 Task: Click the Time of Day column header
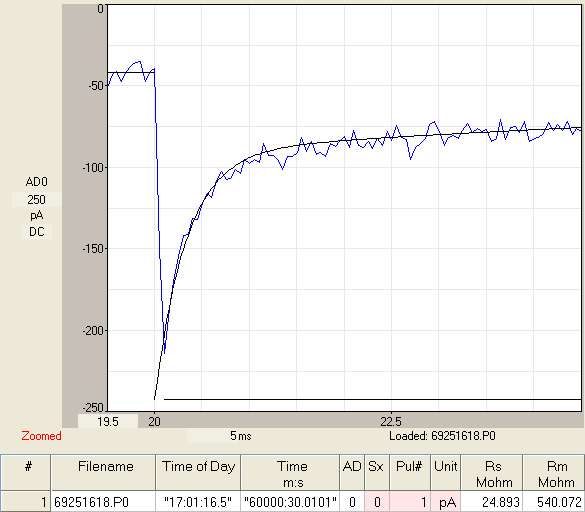(x=198, y=472)
